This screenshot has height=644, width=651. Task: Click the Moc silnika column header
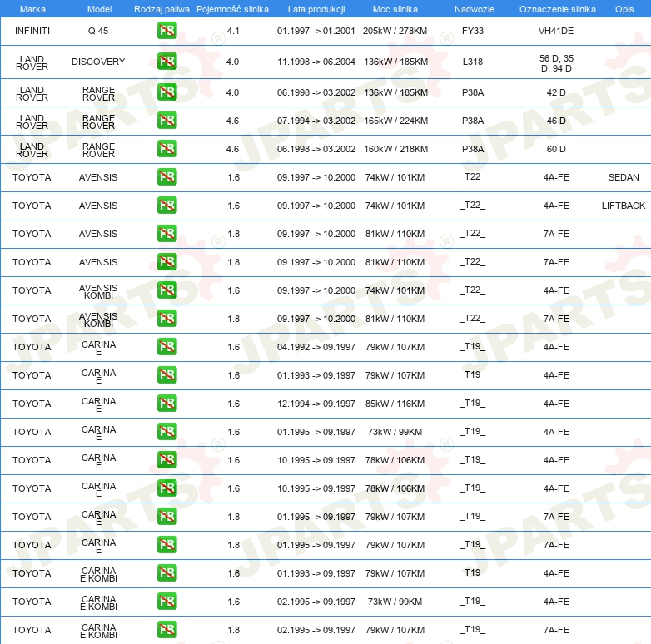point(395,9)
